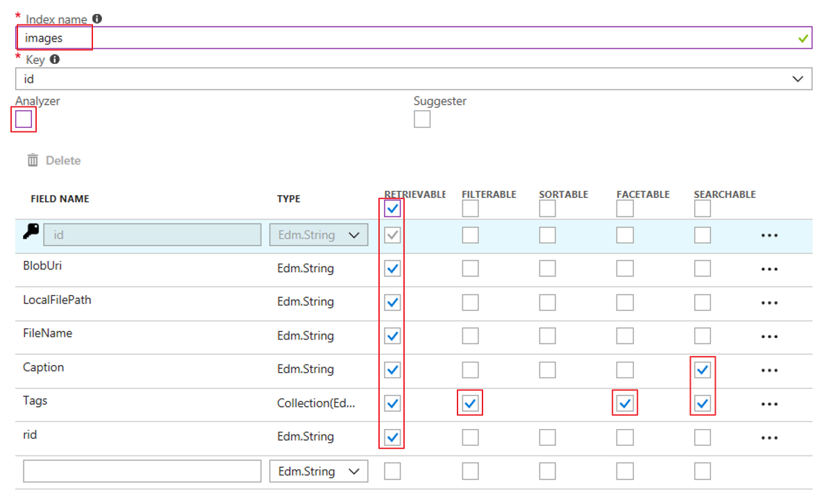Uncheck Retrievable for rid field
831x504 pixels.
[x=392, y=437]
